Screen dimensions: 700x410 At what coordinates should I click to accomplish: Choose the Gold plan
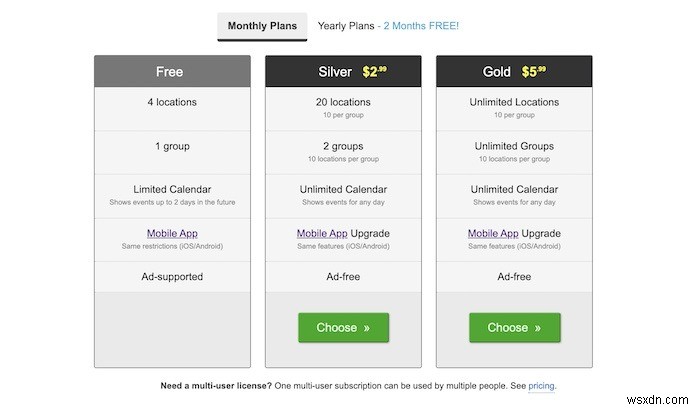point(514,328)
